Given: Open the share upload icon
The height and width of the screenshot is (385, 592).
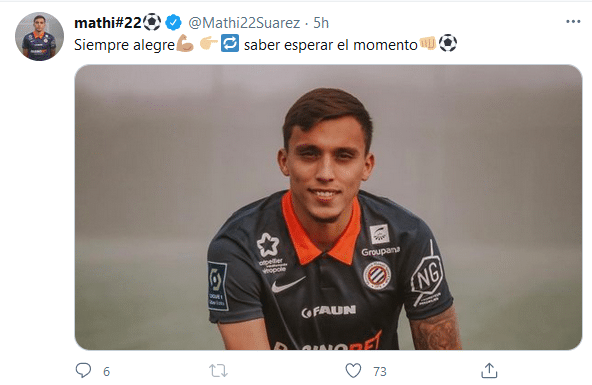Looking at the screenshot, I should [x=489, y=371].
